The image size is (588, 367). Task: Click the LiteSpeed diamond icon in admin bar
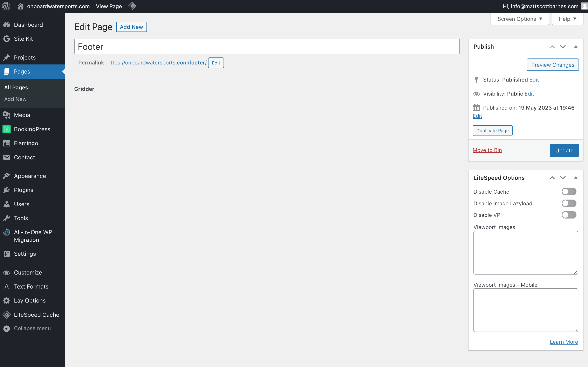(x=132, y=6)
